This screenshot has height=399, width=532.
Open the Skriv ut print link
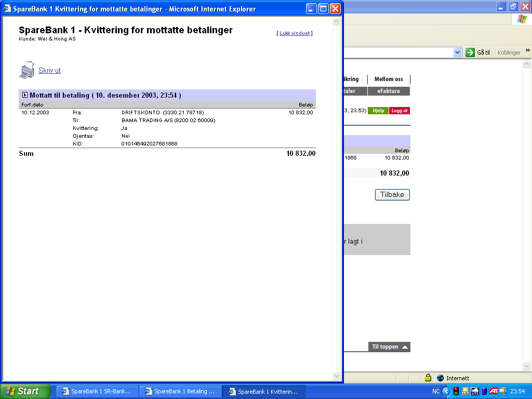point(49,70)
